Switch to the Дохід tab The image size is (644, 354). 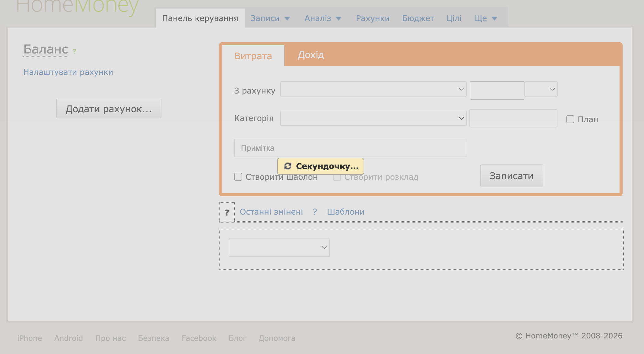point(311,55)
